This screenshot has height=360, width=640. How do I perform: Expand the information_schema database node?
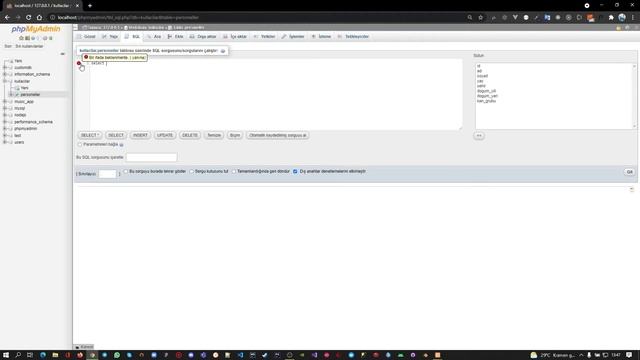[5, 74]
